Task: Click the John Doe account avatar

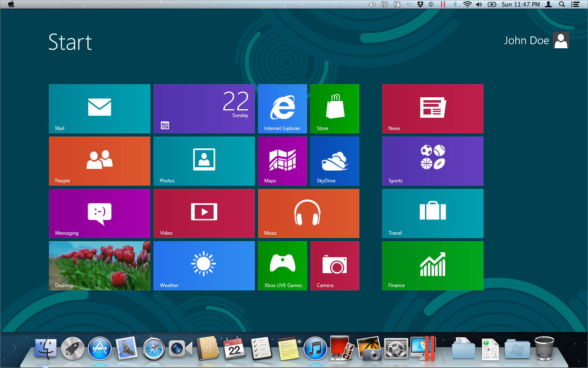Action: tap(561, 40)
